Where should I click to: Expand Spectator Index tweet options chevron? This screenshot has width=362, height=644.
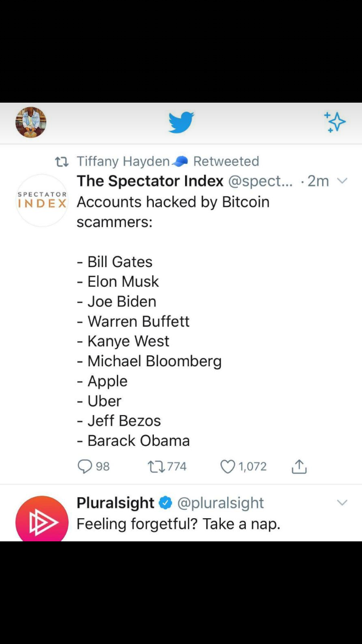point(342,181)
